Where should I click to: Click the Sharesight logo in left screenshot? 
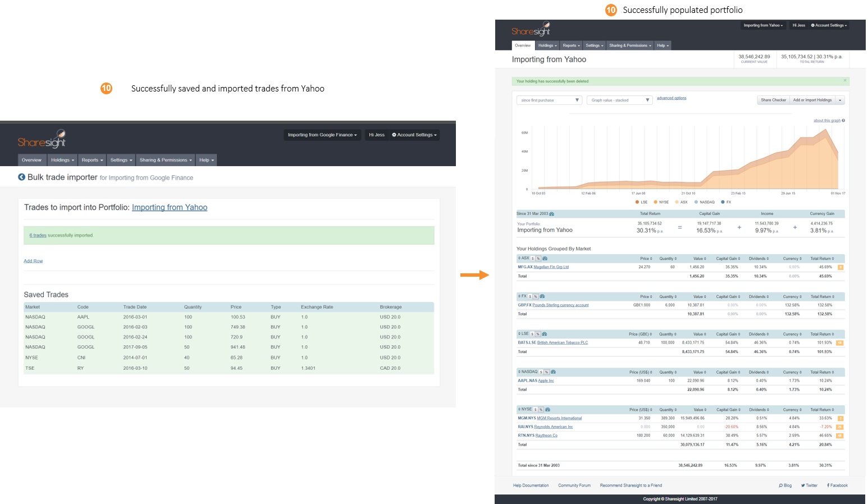[x=42, y=139]
